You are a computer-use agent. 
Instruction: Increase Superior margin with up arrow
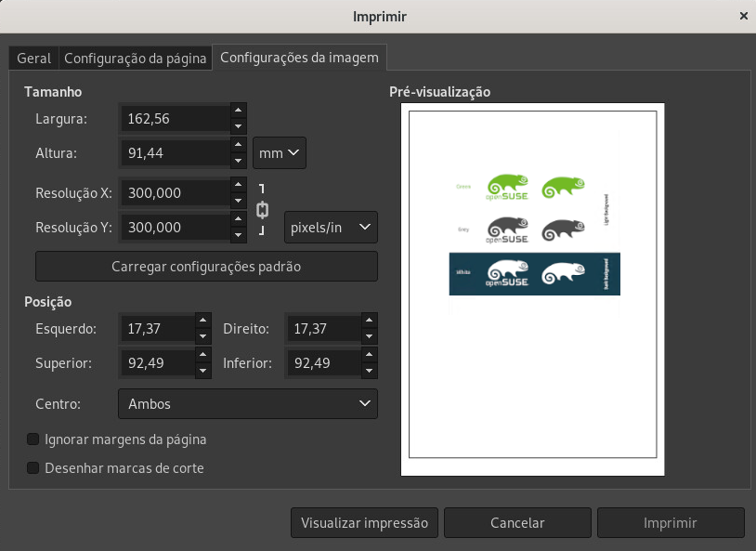pyautogui.click(x=203, y=355)
